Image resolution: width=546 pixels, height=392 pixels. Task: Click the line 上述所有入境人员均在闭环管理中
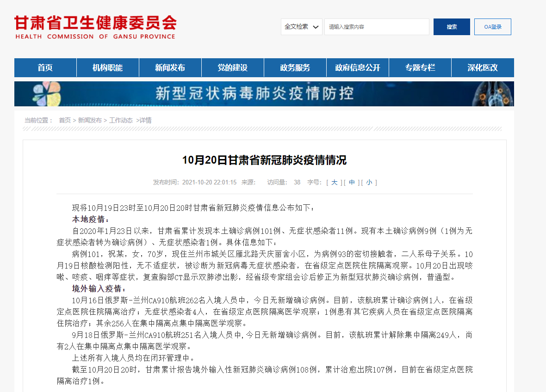[x=133, y=358]
